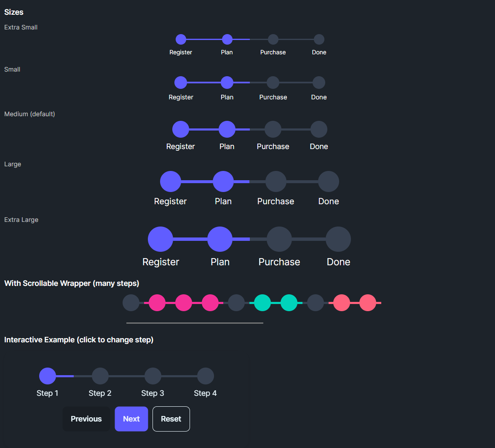The image size is (495, 448).
Task: Click the horizontal scrollbar under scrollable steps
Action: tap(195, 323)
